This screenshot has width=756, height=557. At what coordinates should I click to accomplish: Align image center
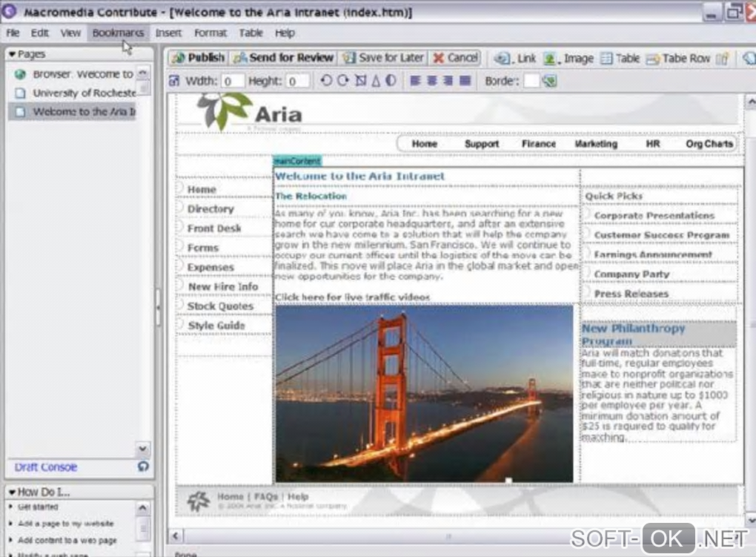click(432, 81)
